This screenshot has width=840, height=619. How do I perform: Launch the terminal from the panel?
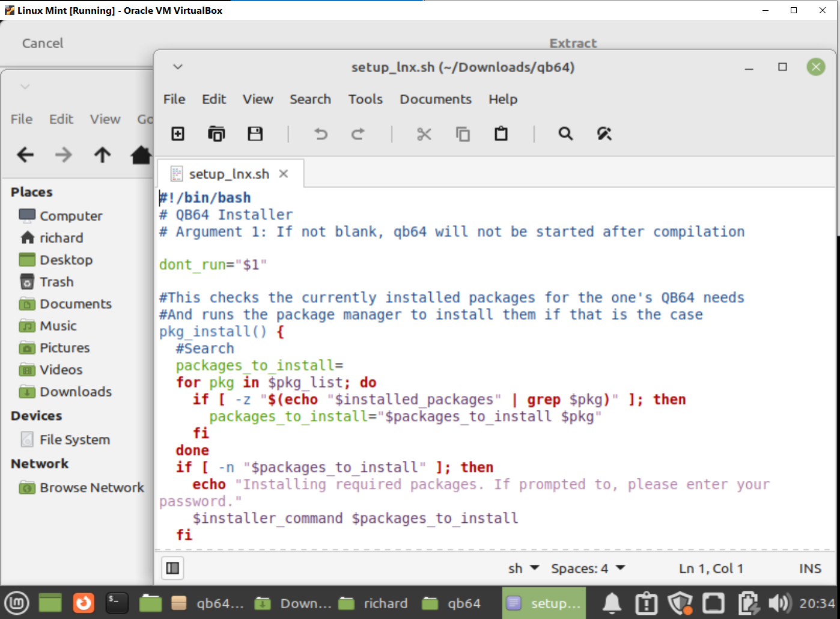(117, 603)
